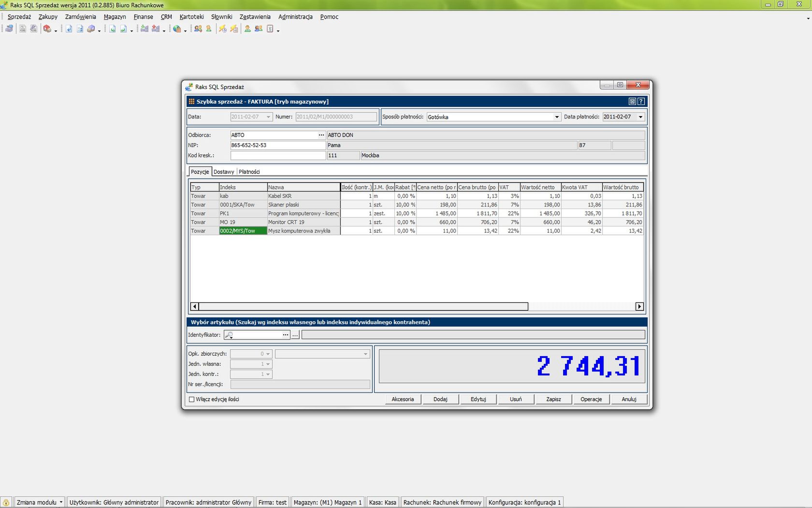Screen dimensions: 812x508
Task: Click the red delivery truck toolbar icon
Action: click(x=47, y=29)
